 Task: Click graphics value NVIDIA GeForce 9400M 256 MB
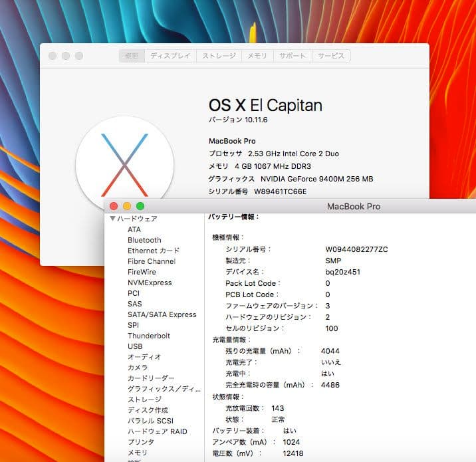point(317,179)
